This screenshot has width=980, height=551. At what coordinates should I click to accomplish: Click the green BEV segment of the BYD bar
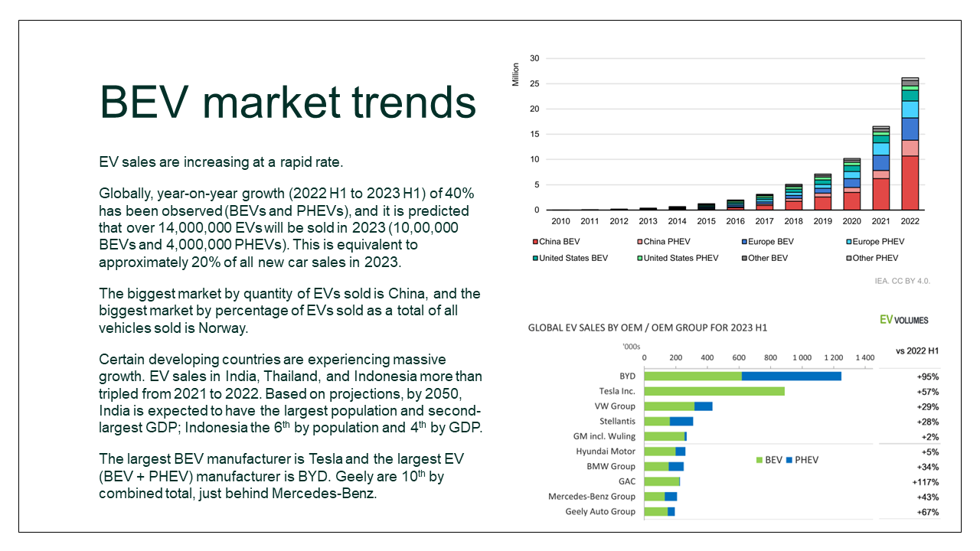click(693, 376)
